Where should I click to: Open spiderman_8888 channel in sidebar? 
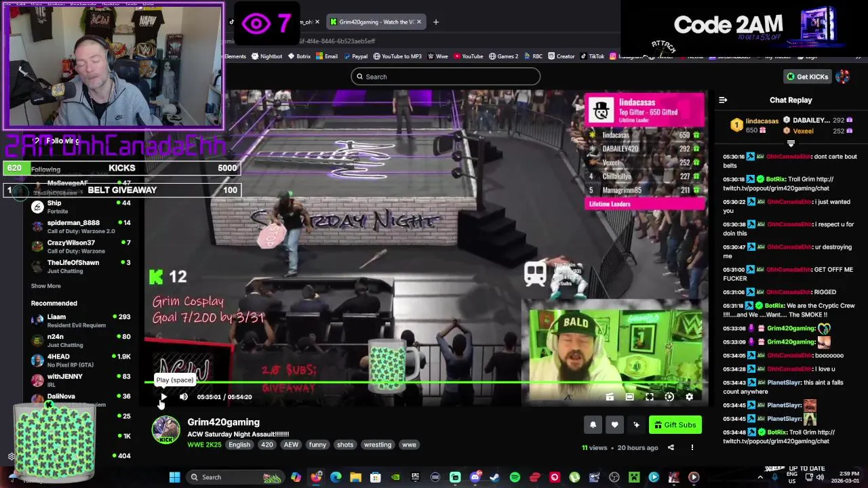click(80, 226)
